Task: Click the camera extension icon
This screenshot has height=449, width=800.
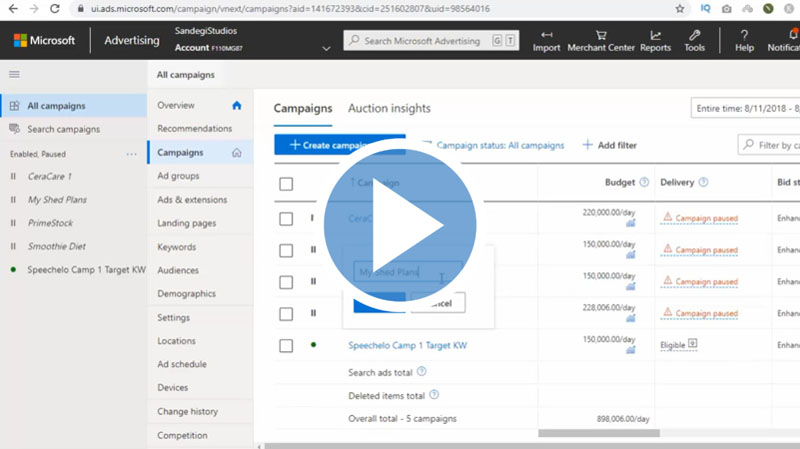Action: tap(727, 9)
